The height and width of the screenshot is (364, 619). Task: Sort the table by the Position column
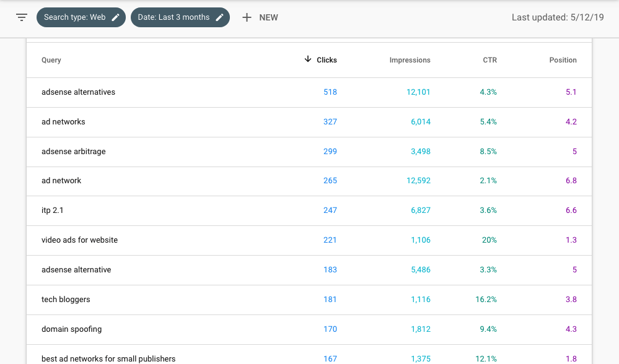(563, 59)
